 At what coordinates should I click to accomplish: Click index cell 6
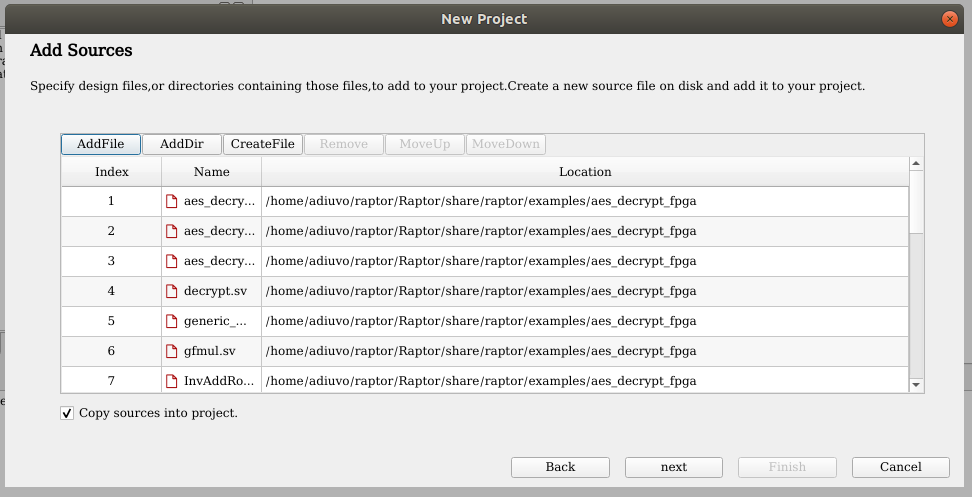pyautogui.click(x=112, y=351)
